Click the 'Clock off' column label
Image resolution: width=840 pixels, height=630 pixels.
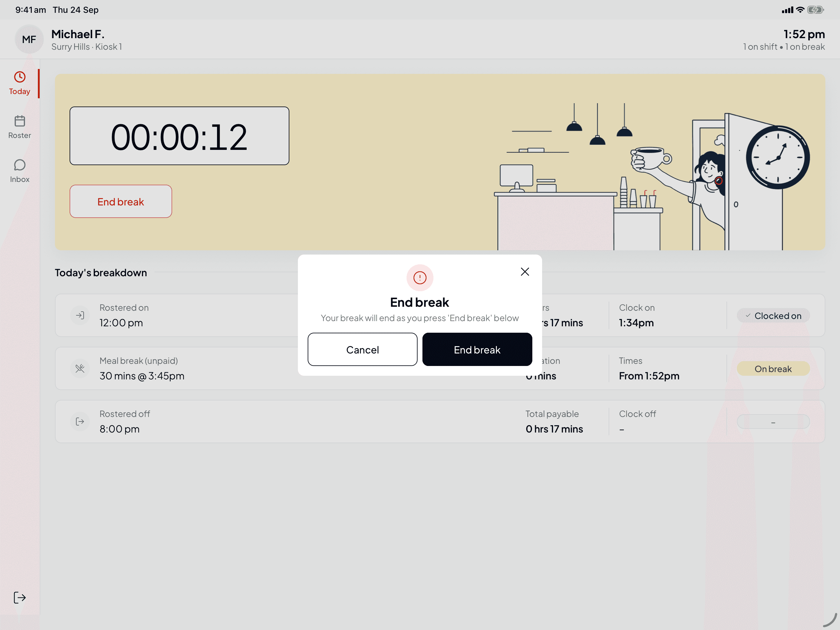637,414
